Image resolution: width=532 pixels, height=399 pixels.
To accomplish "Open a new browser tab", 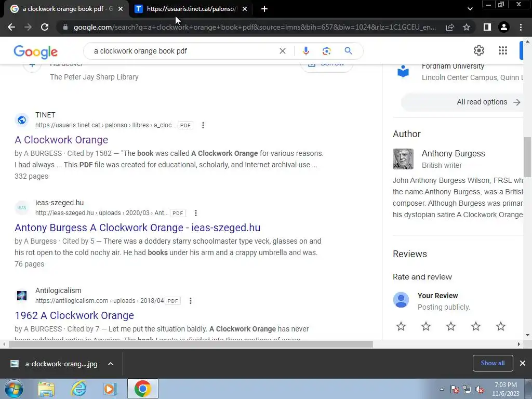I will 264,9.
